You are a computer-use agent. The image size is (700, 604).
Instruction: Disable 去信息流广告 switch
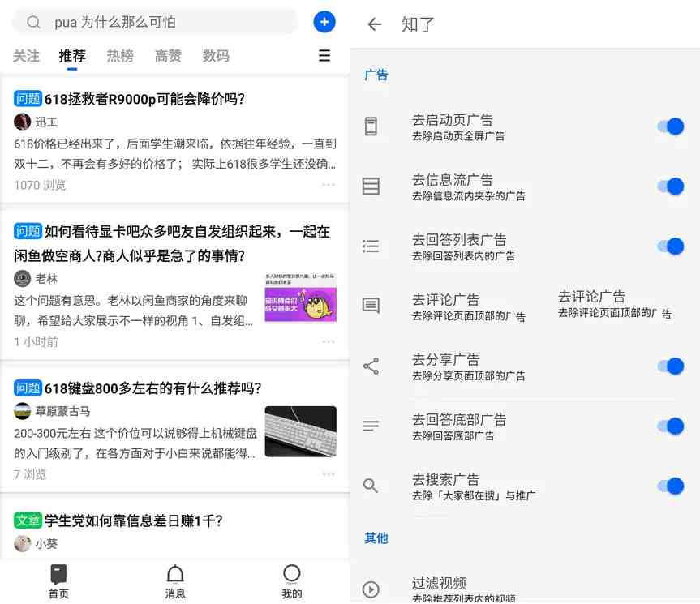pyautogui.click(x=671, y=186)
